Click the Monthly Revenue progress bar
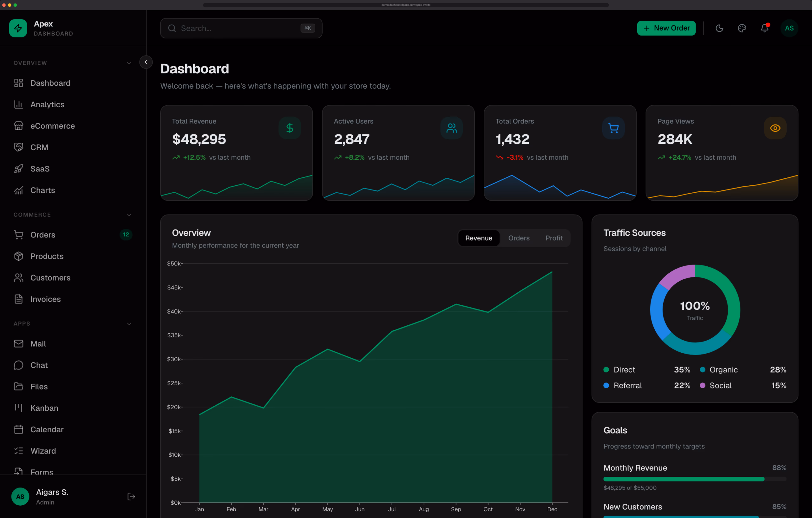The image size is (812, 518). 695,479
